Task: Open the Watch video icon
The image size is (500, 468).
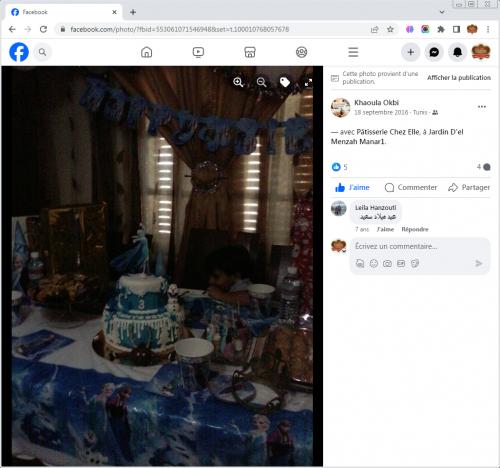Action: tap(198, 52)
